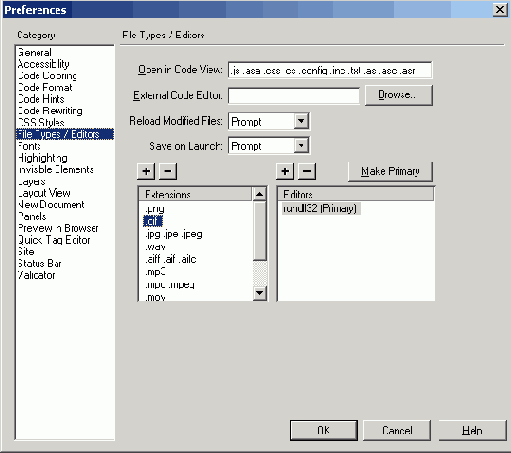Click scroll down arrow in Extensions list
511x453 pixels.
pyautogui.click(x=259, y=293)
